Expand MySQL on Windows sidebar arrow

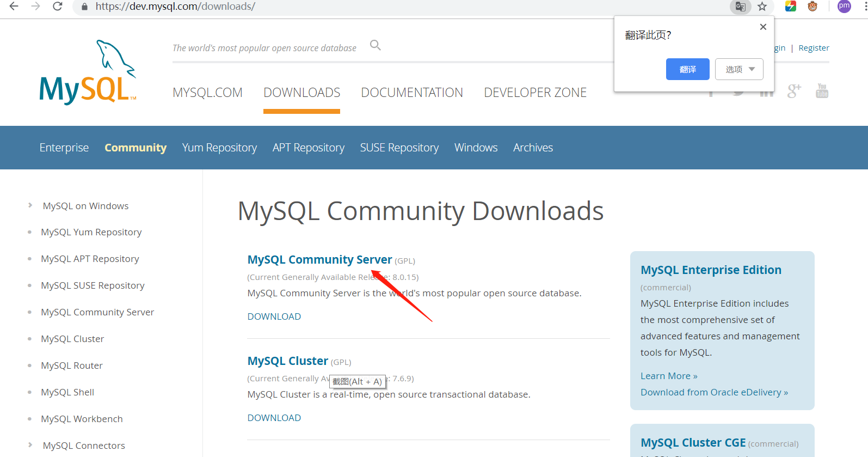30,205
